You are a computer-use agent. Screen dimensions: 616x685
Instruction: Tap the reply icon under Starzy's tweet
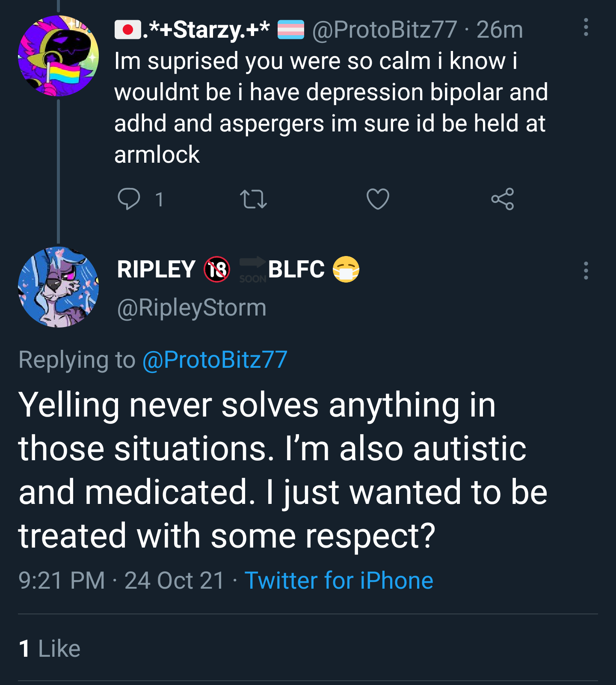pos(129,199)
